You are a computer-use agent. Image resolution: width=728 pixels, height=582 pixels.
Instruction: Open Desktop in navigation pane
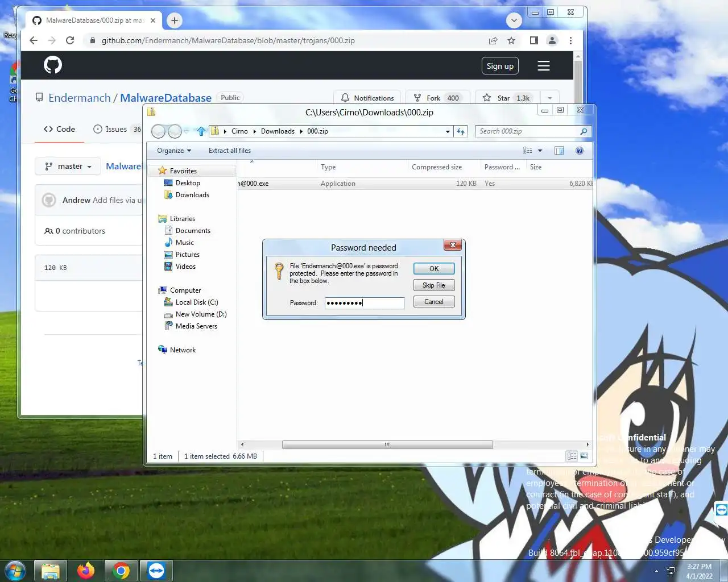coord(188,183)
